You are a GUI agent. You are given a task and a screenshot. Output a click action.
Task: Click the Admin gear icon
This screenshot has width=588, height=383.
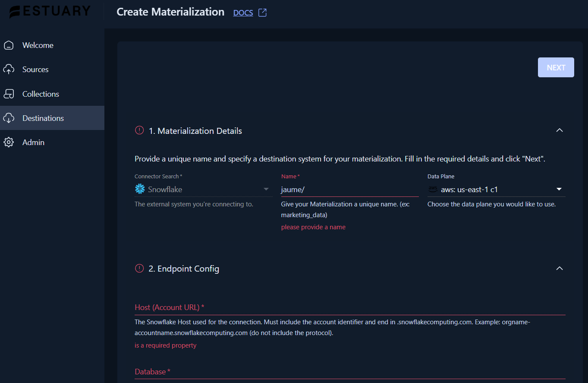[9, 142]
